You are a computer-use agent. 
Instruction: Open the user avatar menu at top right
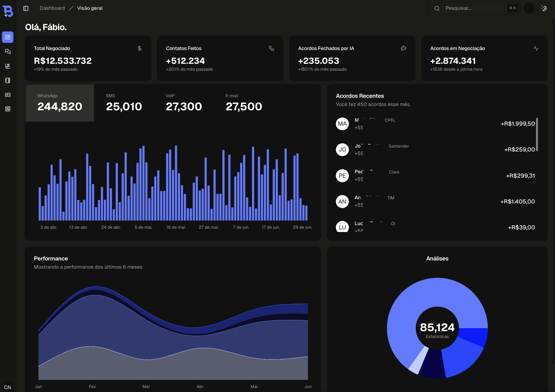tap(529, 9)
